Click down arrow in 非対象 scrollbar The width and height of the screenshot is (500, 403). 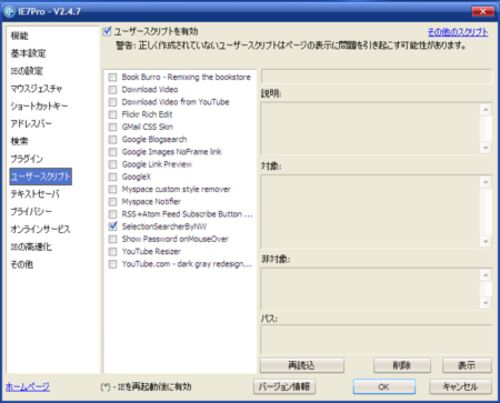(486, 303)
